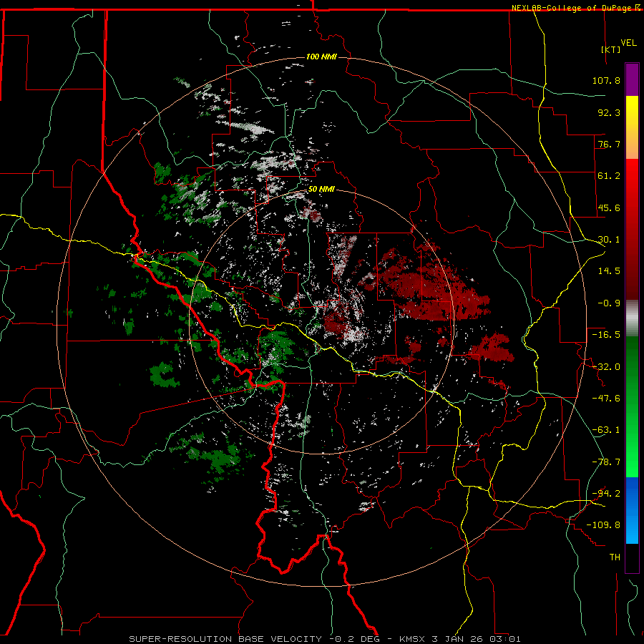Viewport: 644px width, 644px height.
Task: Click the Super-Resolution Base Velocity caption
Action: point(324,639)
